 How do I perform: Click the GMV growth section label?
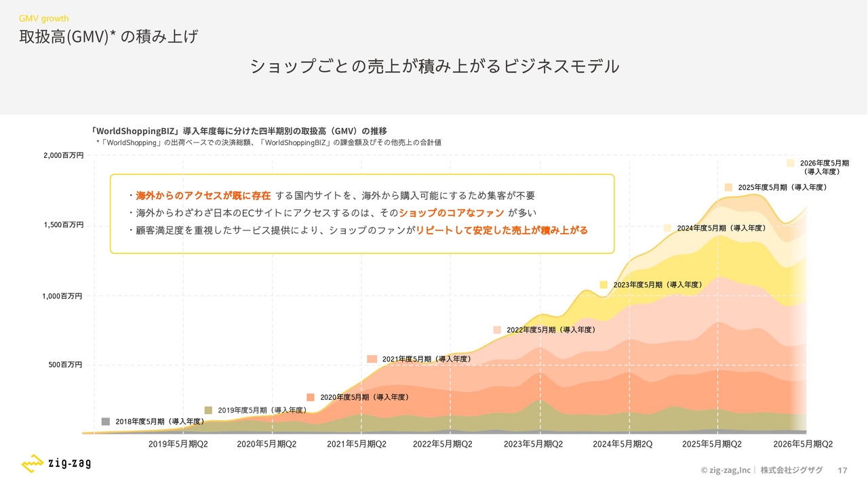tap(43, 18)
